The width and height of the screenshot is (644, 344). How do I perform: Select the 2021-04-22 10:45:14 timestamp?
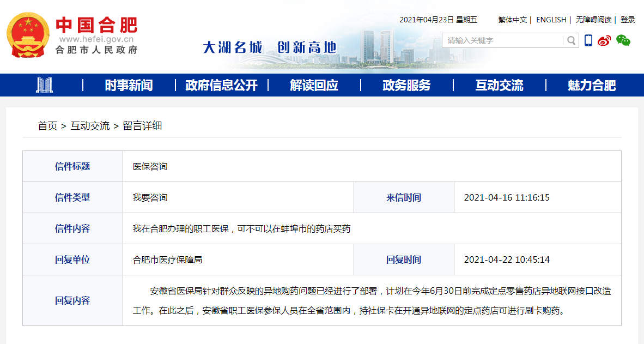[x=507, y=259]
